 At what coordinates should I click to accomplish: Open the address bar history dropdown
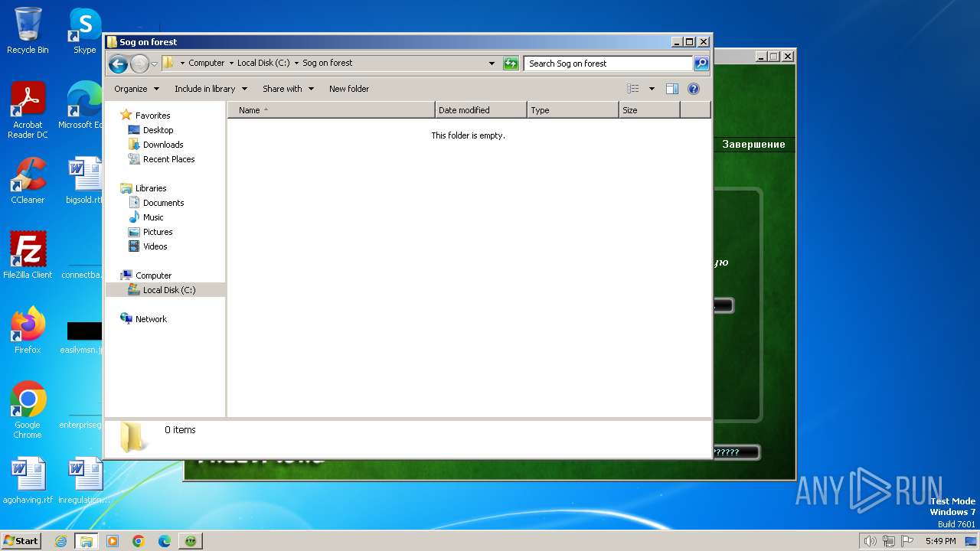point(492,64)
